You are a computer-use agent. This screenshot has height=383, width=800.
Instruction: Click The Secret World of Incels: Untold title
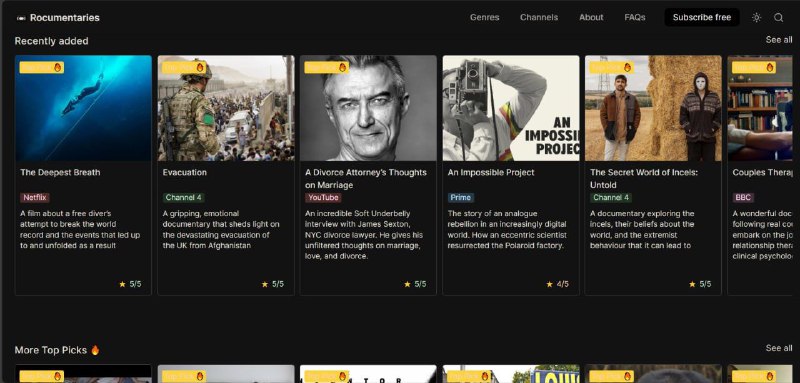(x=644, y=178)
